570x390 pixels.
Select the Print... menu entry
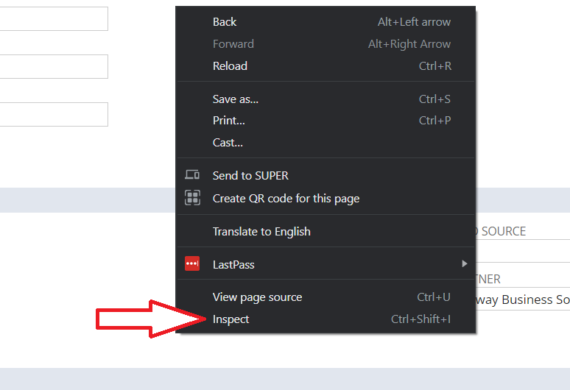tap(325, 120)
